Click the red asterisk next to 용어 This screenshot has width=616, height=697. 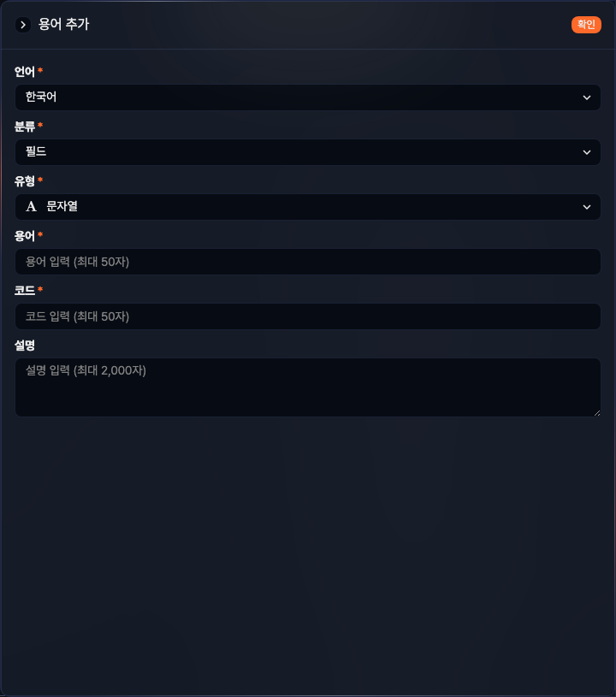(39, 235)
